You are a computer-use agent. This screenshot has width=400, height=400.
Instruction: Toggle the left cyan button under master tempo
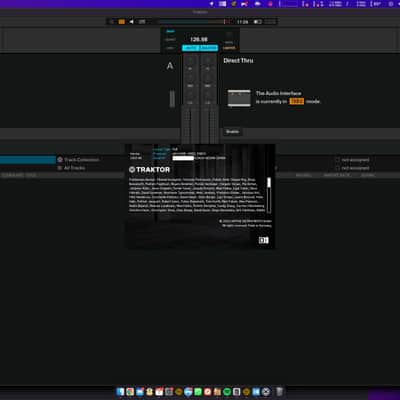pyautogui.click(x=191, y=48)
